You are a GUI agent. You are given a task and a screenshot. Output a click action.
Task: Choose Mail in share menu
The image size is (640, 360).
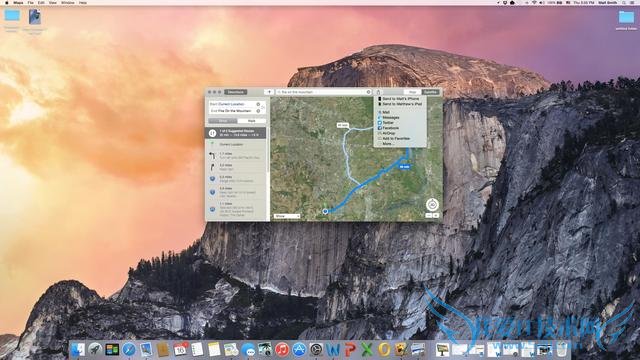click(x=400, y=112)
